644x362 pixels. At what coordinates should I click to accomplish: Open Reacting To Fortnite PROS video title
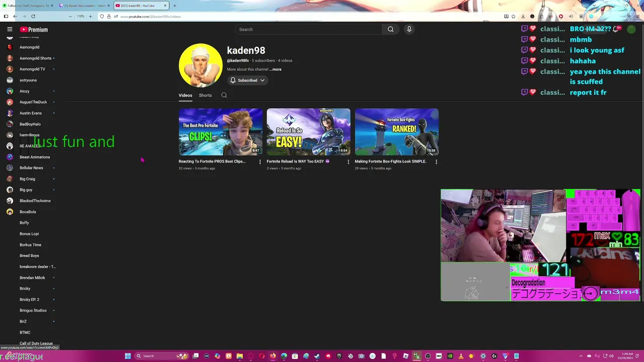(212, 161)
